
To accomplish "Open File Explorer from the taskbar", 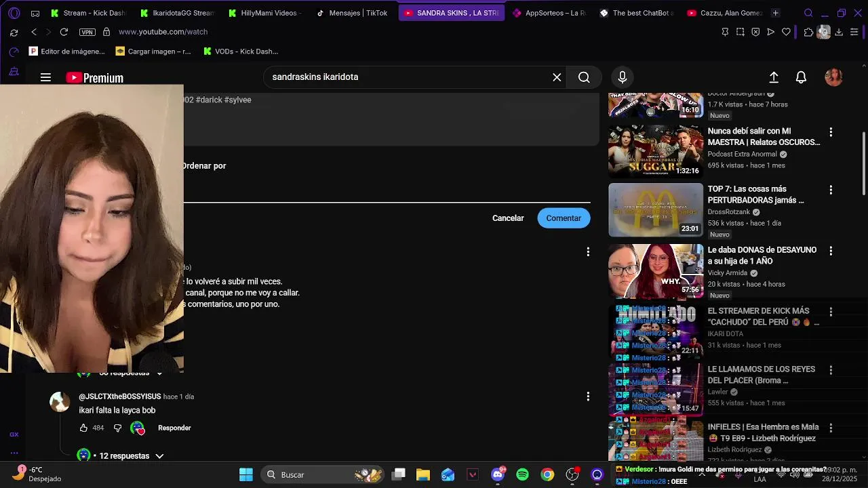I will coord(423,474).
